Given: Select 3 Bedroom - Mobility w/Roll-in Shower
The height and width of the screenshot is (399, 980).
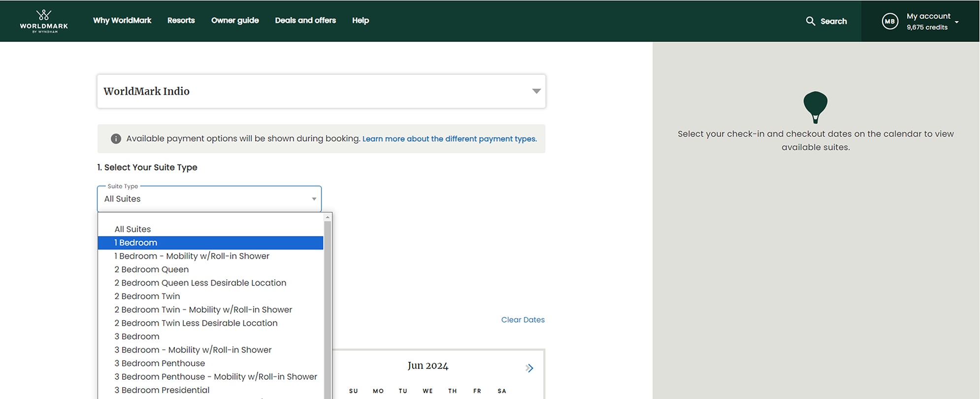Looking at the screenshot, I should click(210, 350).
